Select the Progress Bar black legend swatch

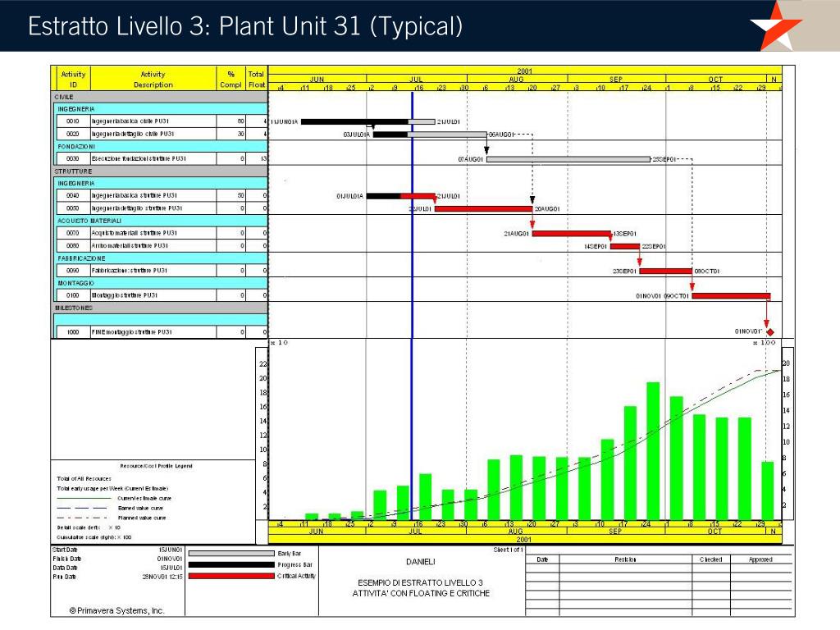pos(231,564)
